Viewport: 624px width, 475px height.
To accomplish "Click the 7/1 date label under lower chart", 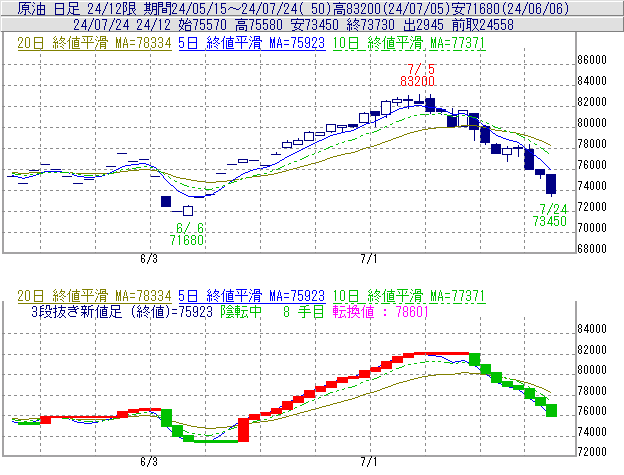I will [369, 462].
